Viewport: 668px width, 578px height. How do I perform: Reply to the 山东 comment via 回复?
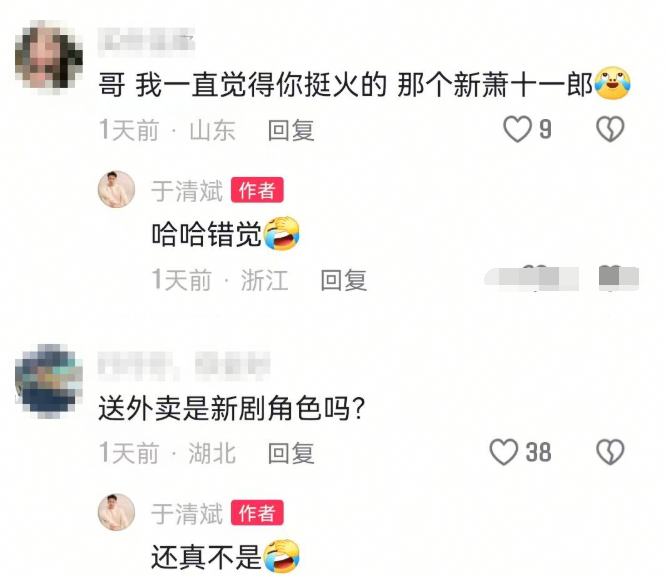point(291,130)
